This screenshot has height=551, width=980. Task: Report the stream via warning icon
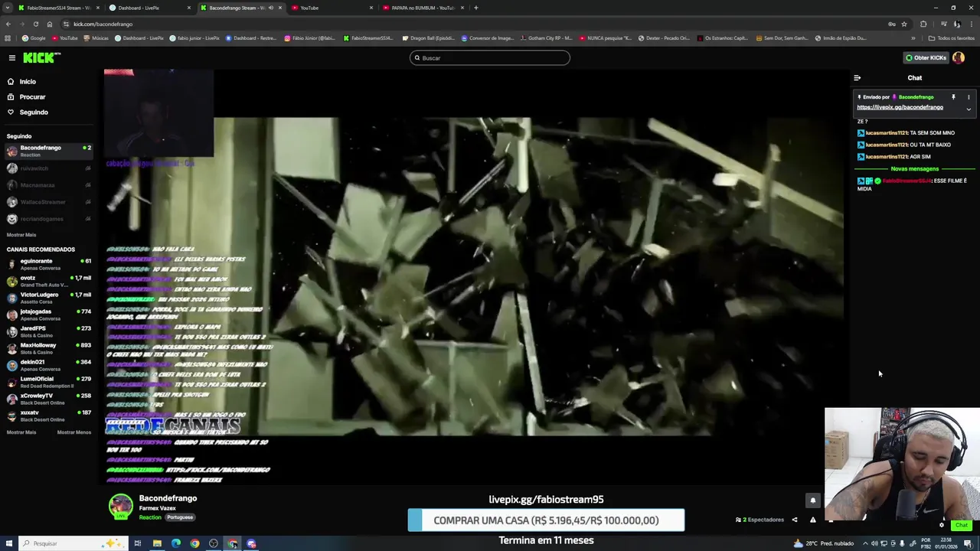[813, 520]
